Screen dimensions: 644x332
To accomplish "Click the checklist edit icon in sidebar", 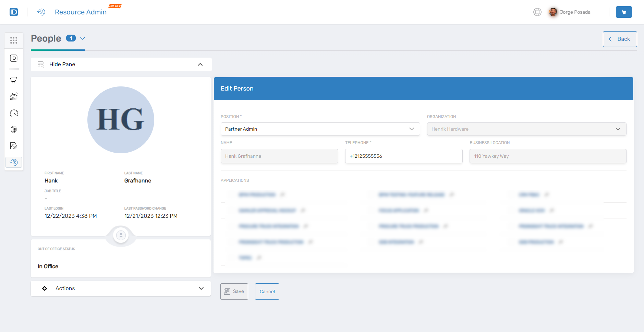I will pyautogui.click(x=14, y=146).
